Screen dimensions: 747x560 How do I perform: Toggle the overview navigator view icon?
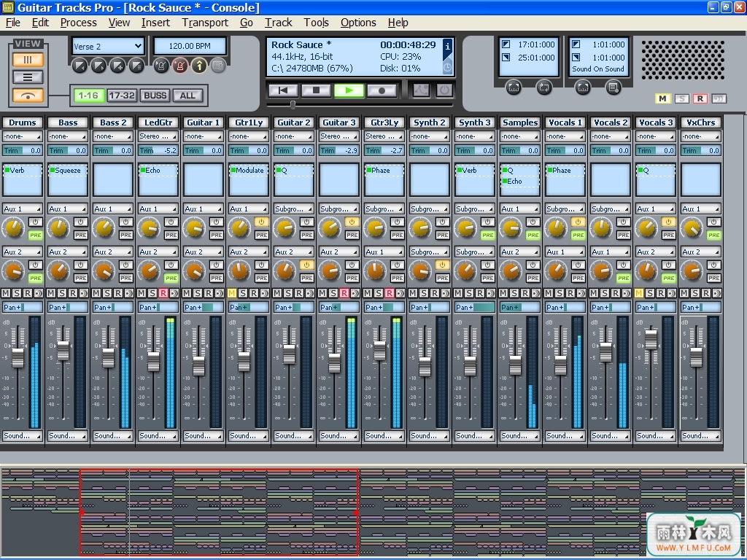pyautogui.click(x=28, y=96)
